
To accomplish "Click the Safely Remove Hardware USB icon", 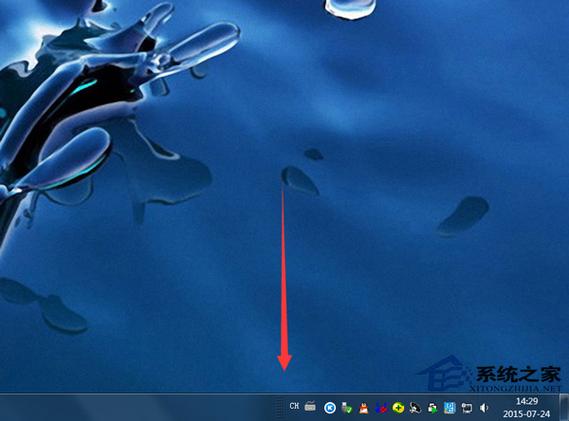I will (x=347, y=408).
